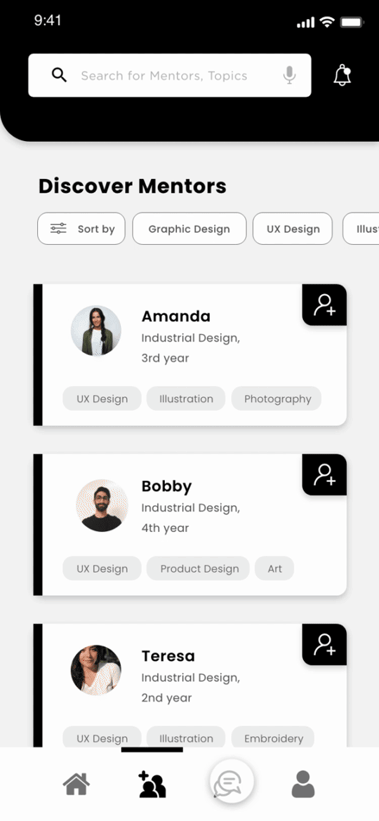
Task: Tap the microphone voice search icon
Action: 289,75
